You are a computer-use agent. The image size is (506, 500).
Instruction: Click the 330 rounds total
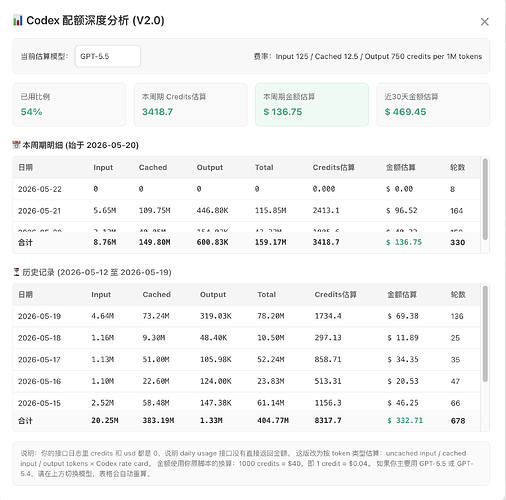(457, 243)
